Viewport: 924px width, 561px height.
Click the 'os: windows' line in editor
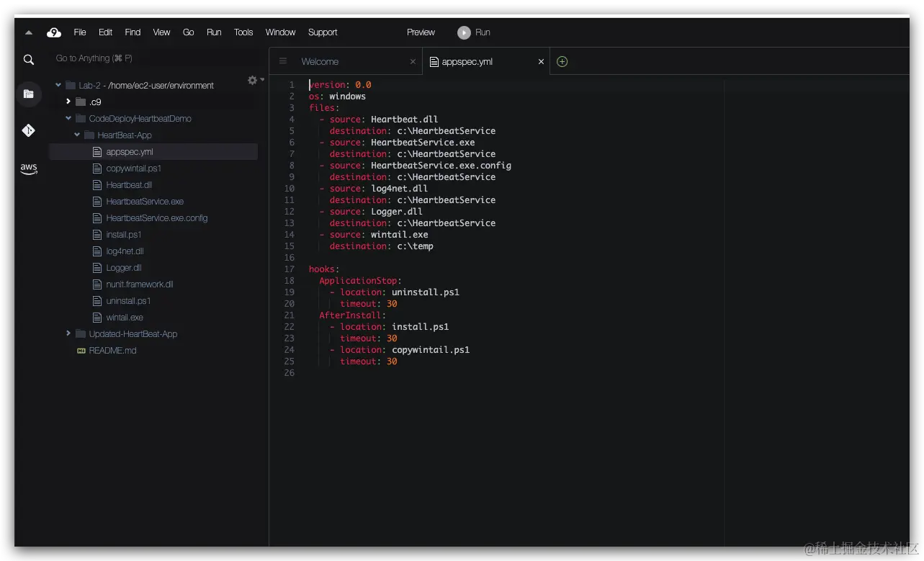337,97
